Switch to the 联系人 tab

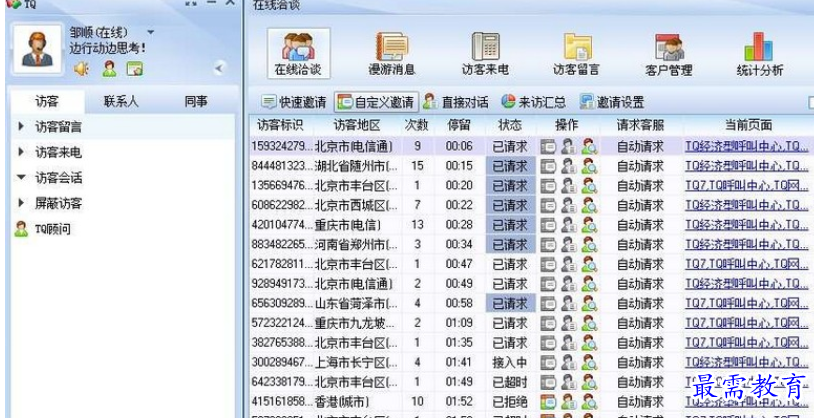coord(121,101)
